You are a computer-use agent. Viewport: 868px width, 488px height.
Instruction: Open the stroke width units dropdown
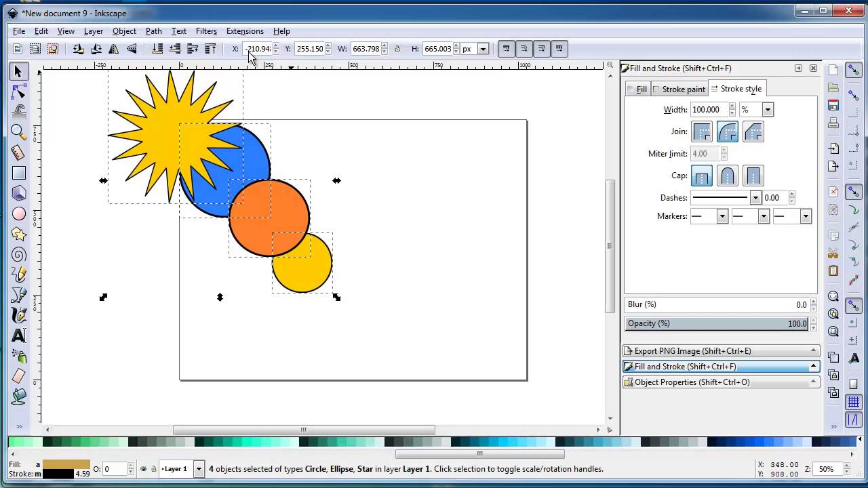click(x=767, y=109)
